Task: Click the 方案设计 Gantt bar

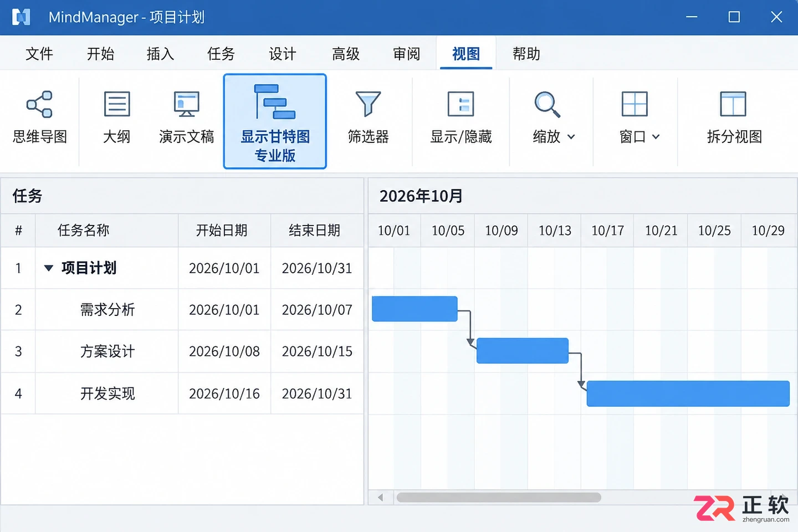Action: tap(523, 351)
